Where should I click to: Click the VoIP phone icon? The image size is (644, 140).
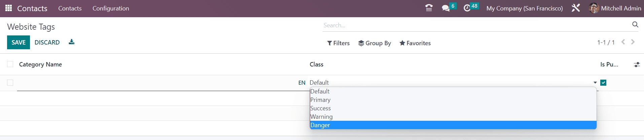click(x=429, y=8)
